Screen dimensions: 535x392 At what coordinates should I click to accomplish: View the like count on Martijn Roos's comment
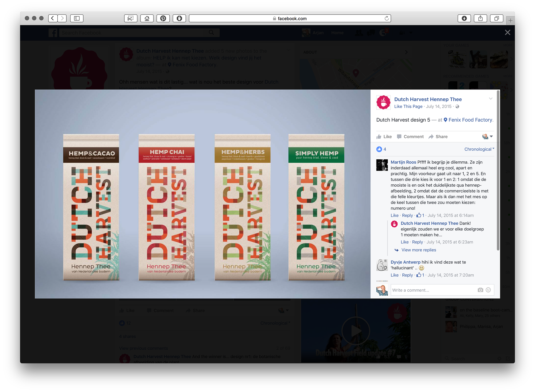[420, 215]
